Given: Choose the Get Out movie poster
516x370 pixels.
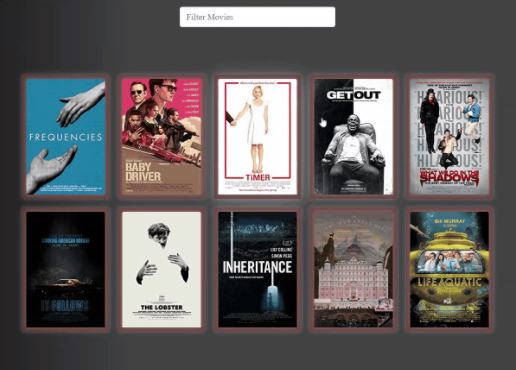Looking at the screenshot, I should 354,137.
